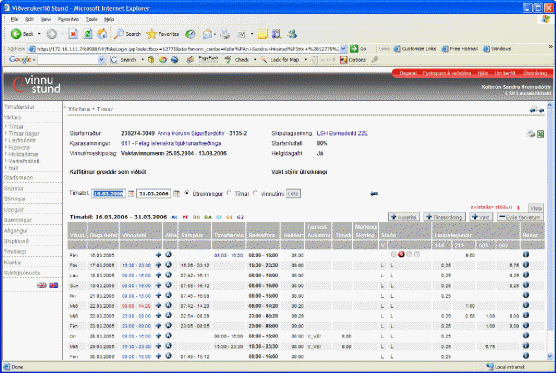Image resolution: width=556 pixels, height=373 pixels.
Task: Click the clock icon in 18.03.2006 row
Action: point(168,275)
